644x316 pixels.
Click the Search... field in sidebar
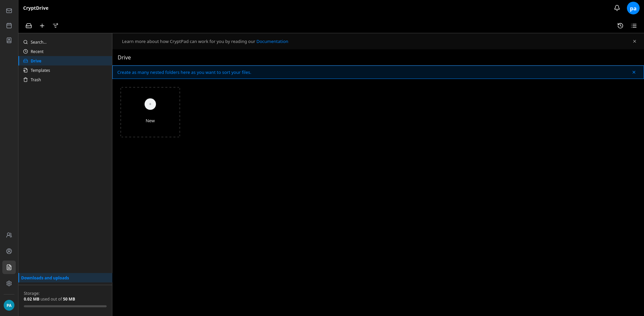tap(65, 42)
